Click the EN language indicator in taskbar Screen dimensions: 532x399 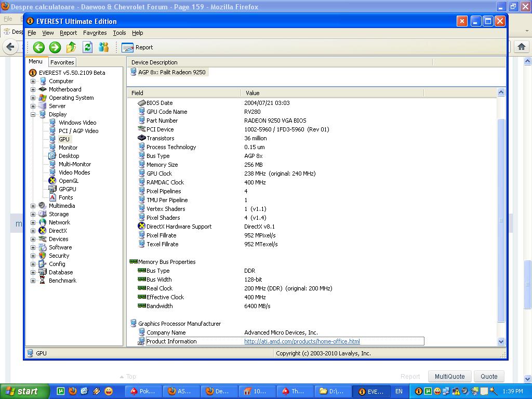point(398,391)
